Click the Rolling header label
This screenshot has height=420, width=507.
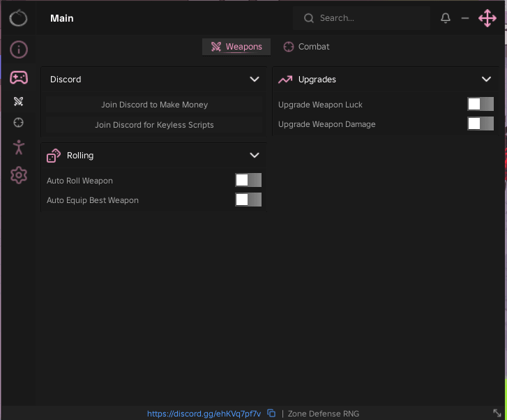pos(80,156)
